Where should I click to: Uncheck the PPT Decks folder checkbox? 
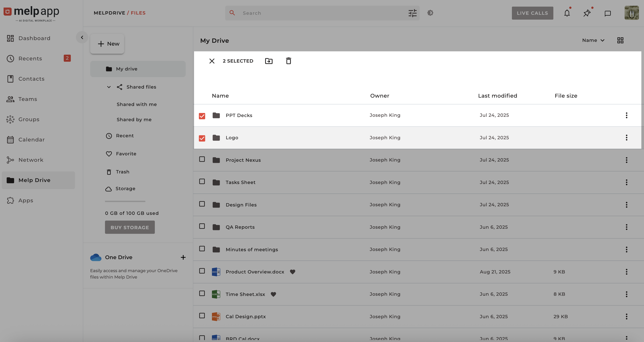coord(202,116)
